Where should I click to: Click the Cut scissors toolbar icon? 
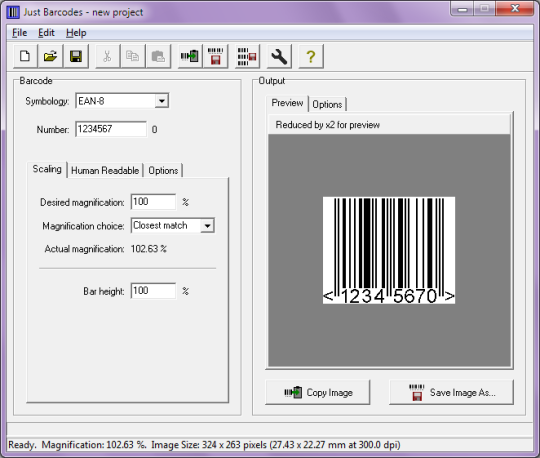[x=107, y=56]
